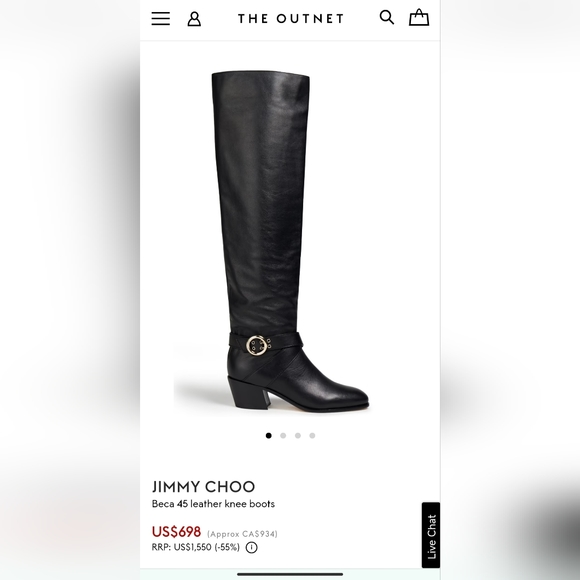
Task: Select the first image carousel dot
Action: click(x=269, y=435)
